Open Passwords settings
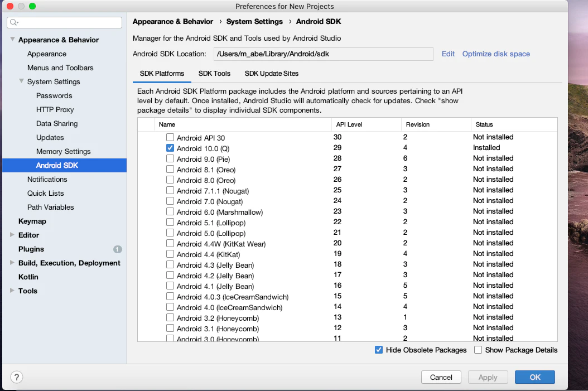 click(54, 95)
